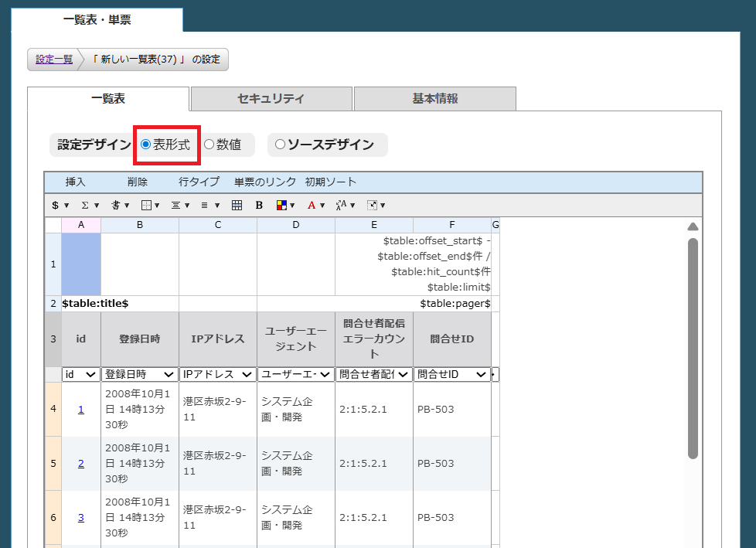756x548 pixels.
Task: Open the horizontal alignment tool
Action: pos(180,206)
